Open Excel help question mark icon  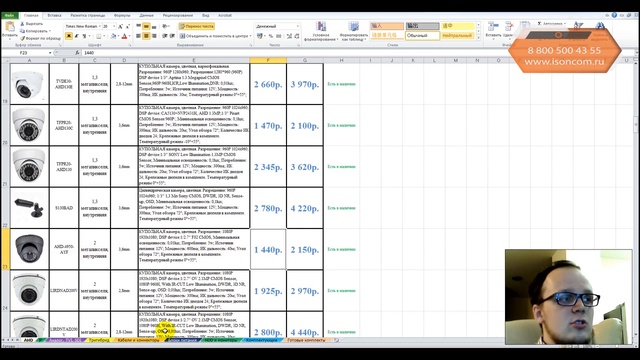[x=614, y=16]
